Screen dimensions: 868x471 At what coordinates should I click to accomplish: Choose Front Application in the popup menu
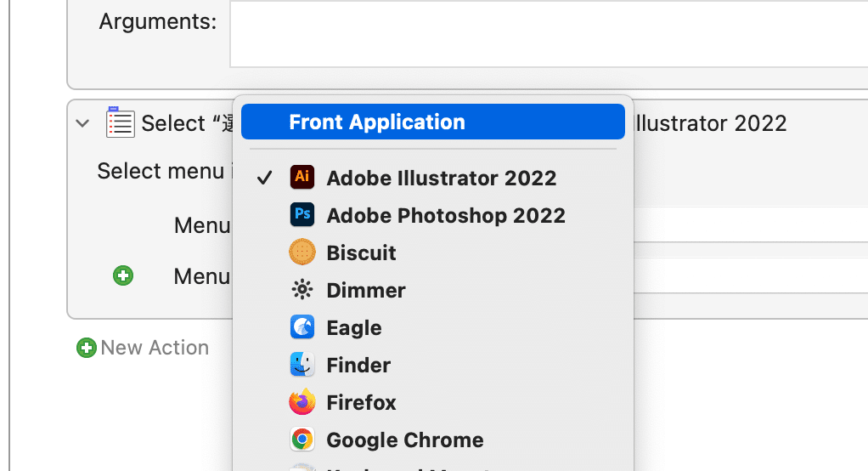[433, 122]
